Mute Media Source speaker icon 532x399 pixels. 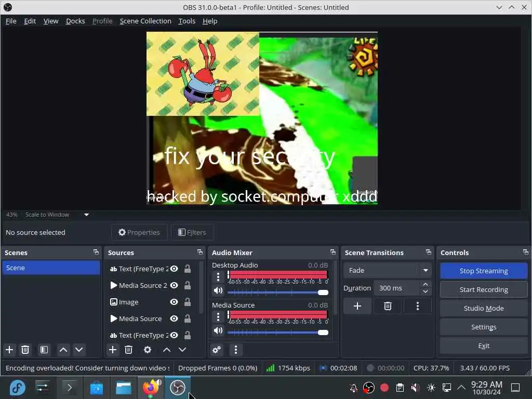click(x=218, y=330)
